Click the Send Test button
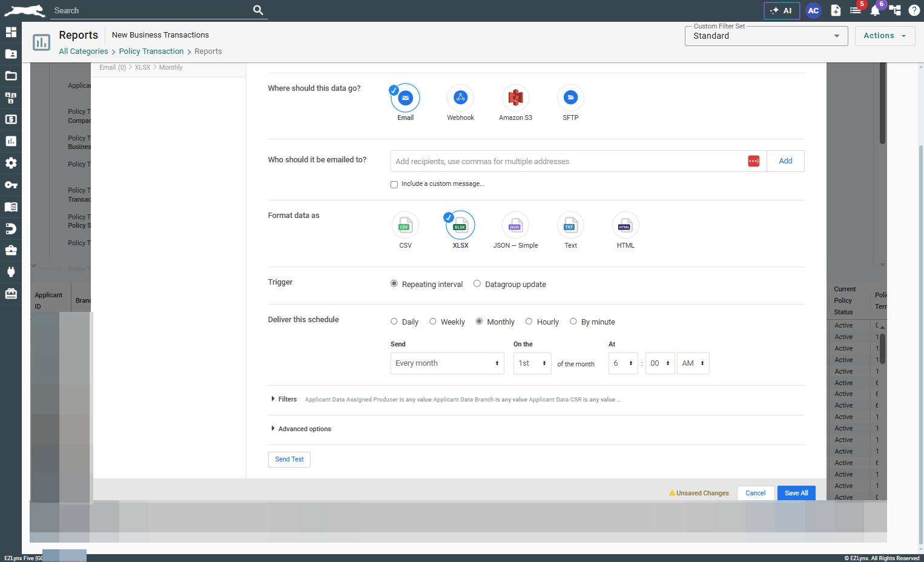The width and height of the screenshot is (924, 562). pyautogui.click(x=289, y=460)
